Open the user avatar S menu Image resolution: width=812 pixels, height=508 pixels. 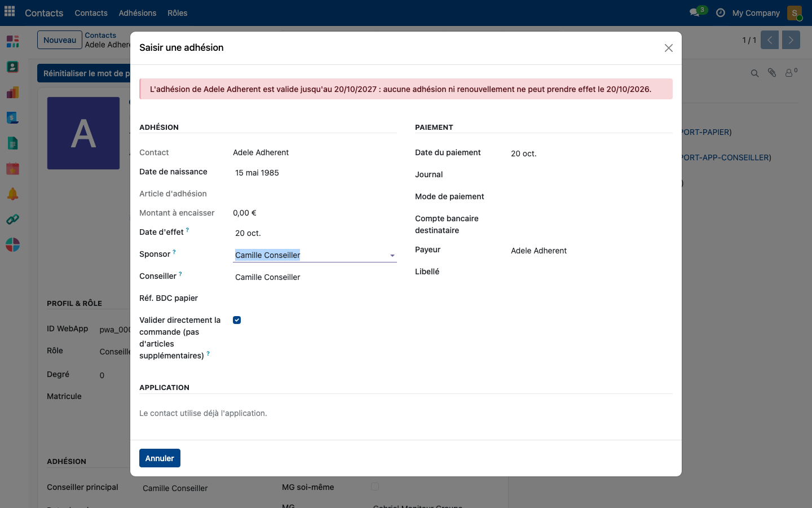pyautogui.click(x=795, y=13)
